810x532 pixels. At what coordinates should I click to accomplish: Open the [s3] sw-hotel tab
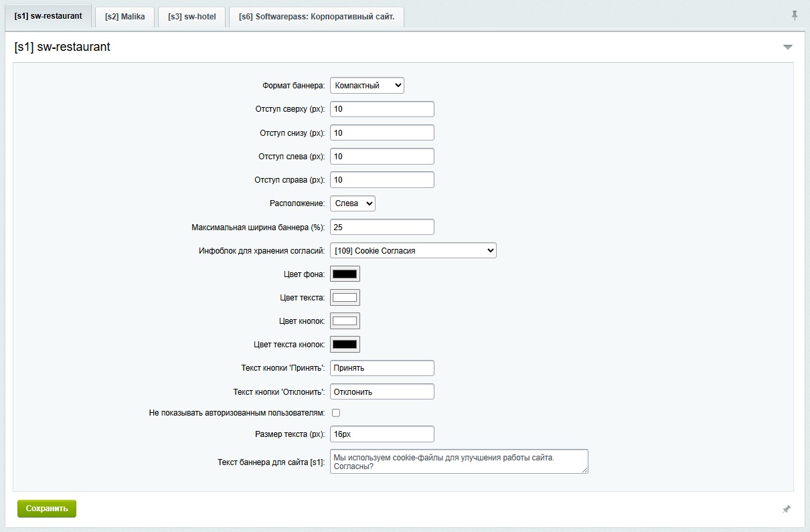click(x=191, y=17)
